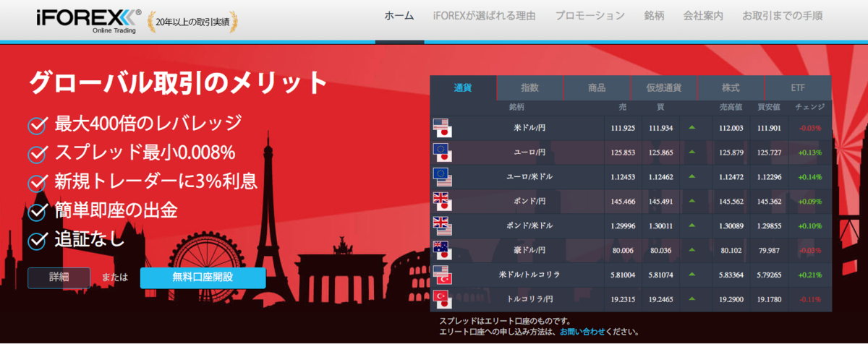Click the sell price 111.925
Screen dimensions: 868x344
click(x=623, y=128)
